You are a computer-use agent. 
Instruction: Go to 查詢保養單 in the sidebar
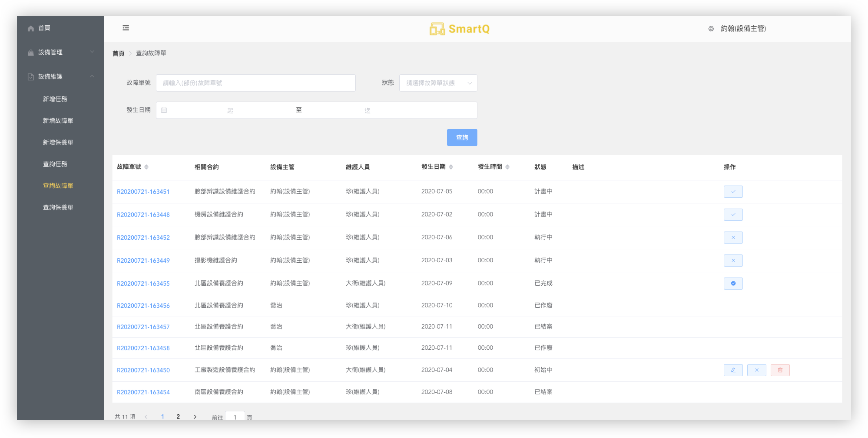[x=58, y=207]
